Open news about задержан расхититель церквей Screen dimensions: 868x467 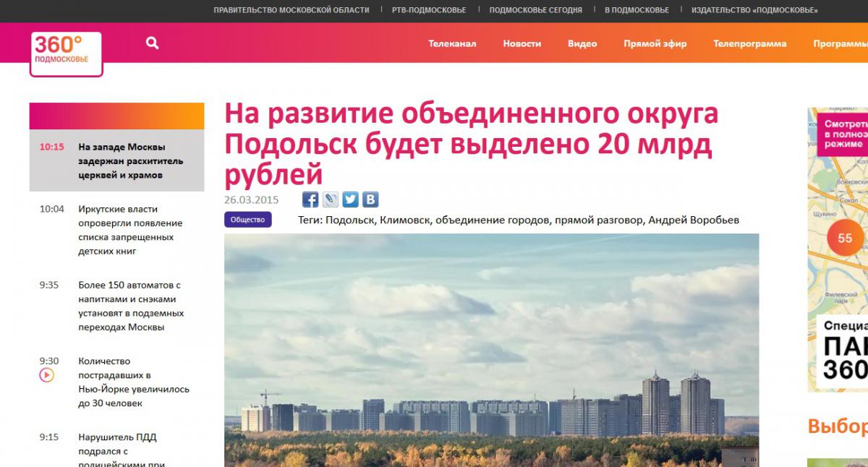pyautogui.click(x=131, y=161)
